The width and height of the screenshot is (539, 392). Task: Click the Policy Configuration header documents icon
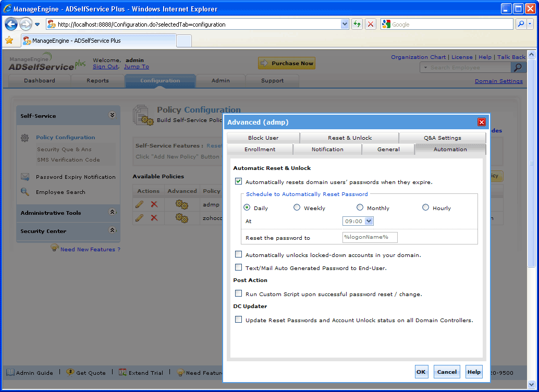(143, 115)
